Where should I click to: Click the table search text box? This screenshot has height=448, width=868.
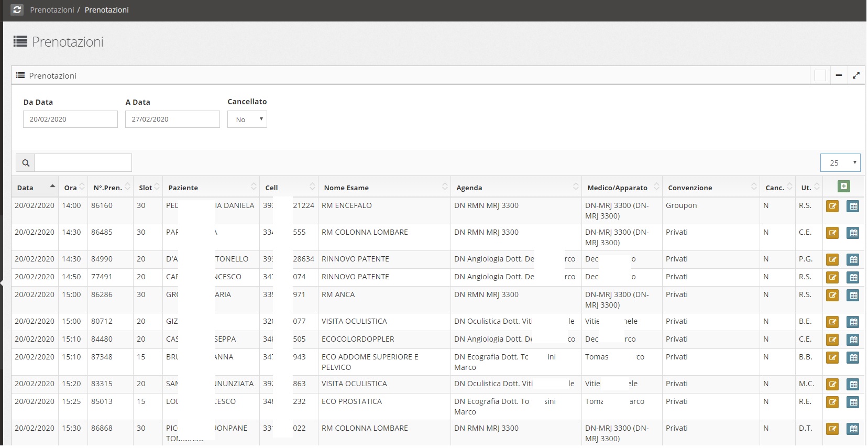click(83, 163)
